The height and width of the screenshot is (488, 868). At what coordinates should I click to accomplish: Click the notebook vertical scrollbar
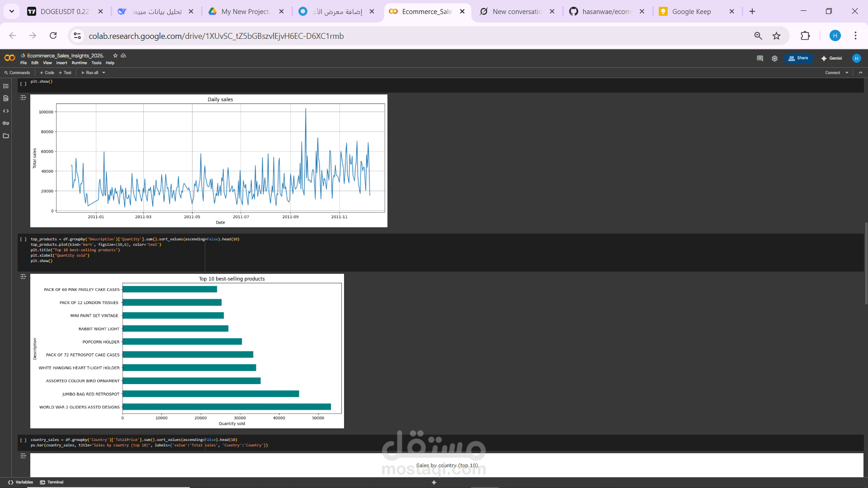[866, 263]
